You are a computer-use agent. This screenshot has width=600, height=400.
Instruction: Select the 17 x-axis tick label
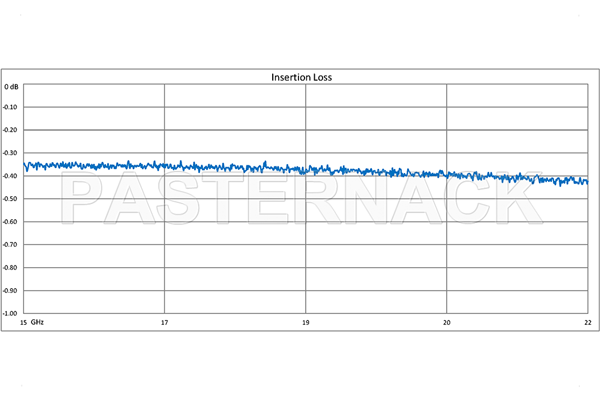[x=164, y=323]
